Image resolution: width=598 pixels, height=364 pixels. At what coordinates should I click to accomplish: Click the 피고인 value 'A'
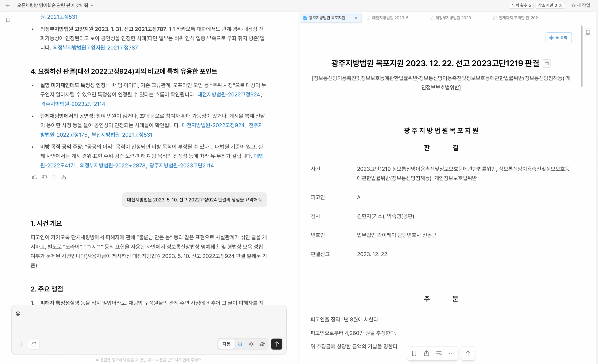359,197
